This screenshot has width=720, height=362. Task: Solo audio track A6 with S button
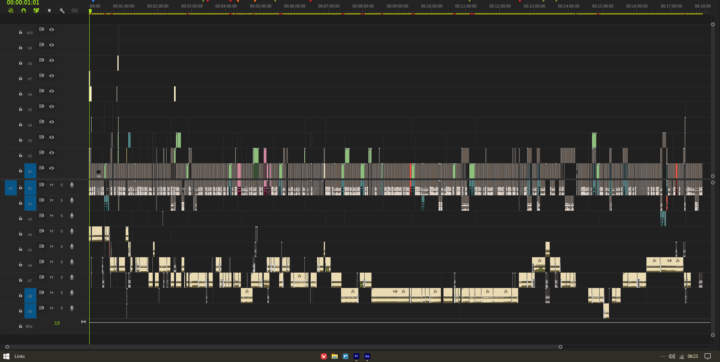tap(62, 262)
